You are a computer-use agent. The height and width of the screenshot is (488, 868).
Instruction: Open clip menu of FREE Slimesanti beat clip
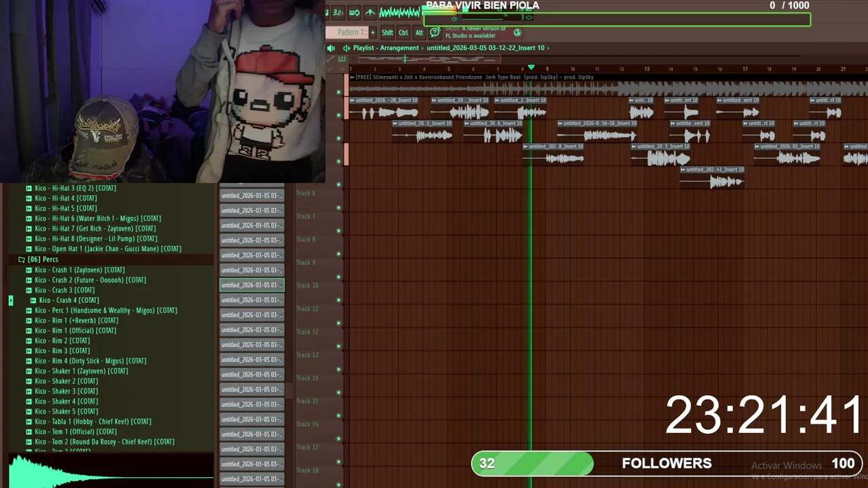(352, 77)
